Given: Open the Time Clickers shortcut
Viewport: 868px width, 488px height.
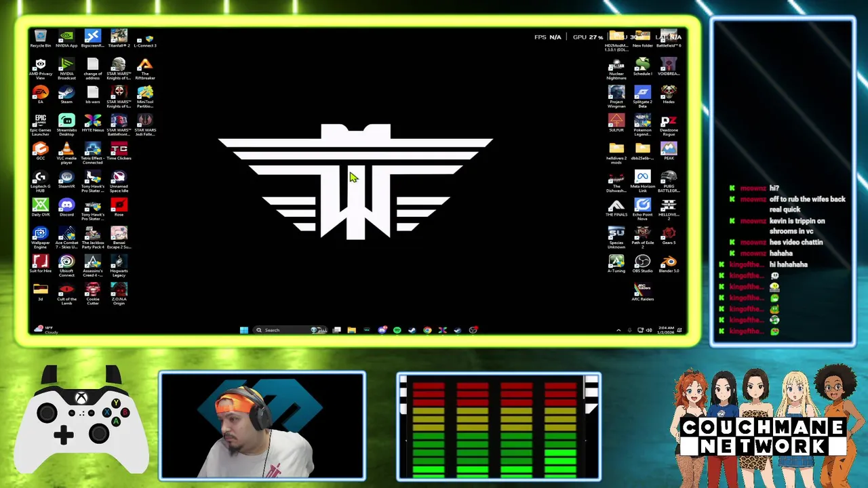Looking at the screenshot, I should click(119, 151).
